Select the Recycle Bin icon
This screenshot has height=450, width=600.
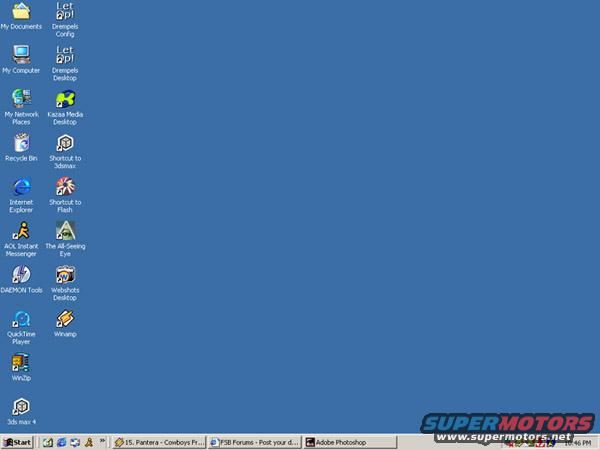point(21,143)
